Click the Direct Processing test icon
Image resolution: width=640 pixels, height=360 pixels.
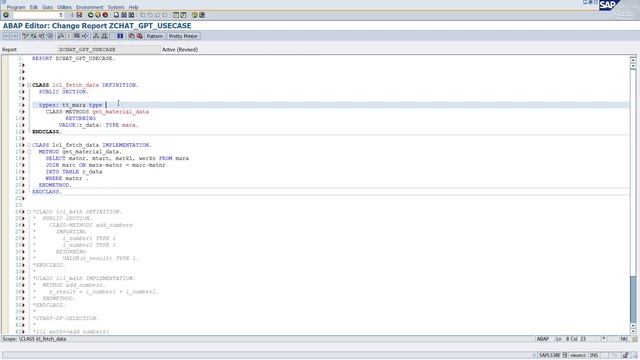pyautogui.click(x=77, y=36)
